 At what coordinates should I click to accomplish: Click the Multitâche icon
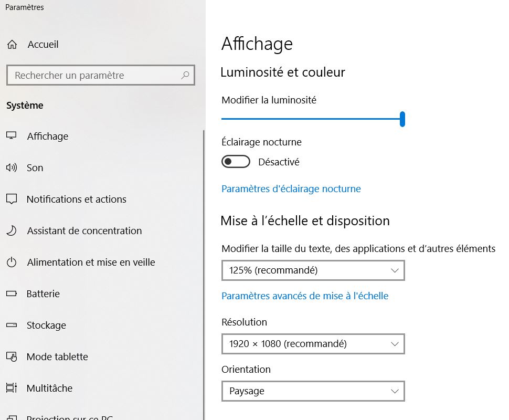click(x=11, y=388)
